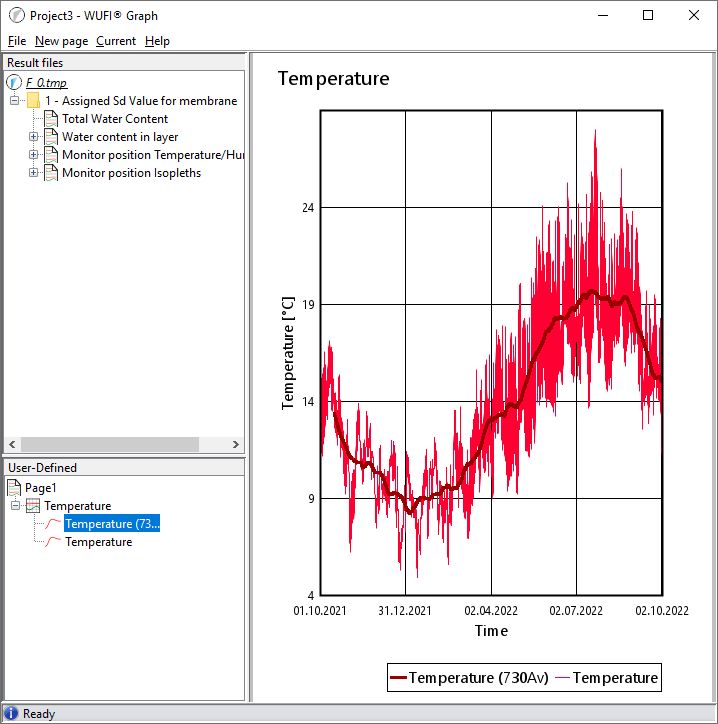
Task: Open the New page menu
Action: [x=61, y=41]
